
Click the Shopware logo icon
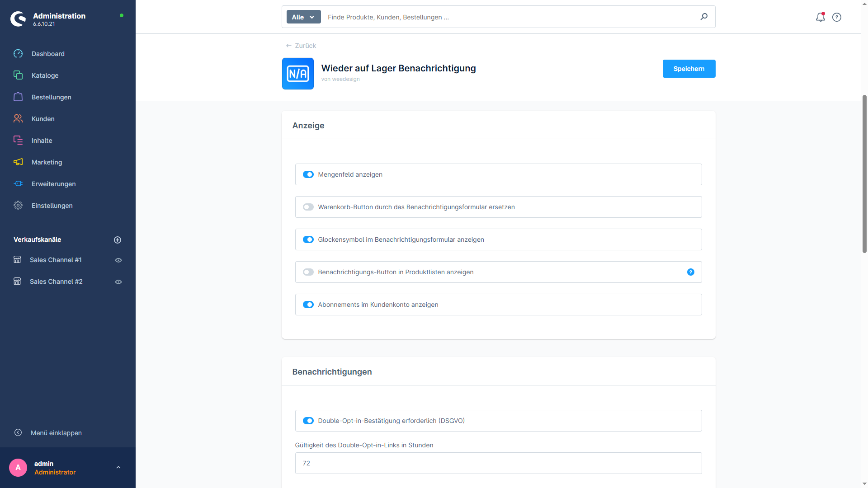point(18,19)
